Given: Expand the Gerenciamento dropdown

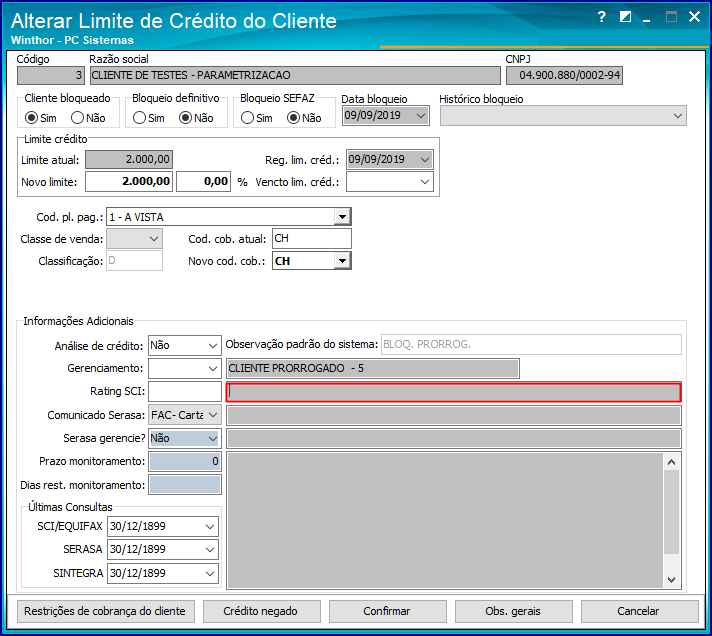Looking at the screenshot, I should (213, 368).
